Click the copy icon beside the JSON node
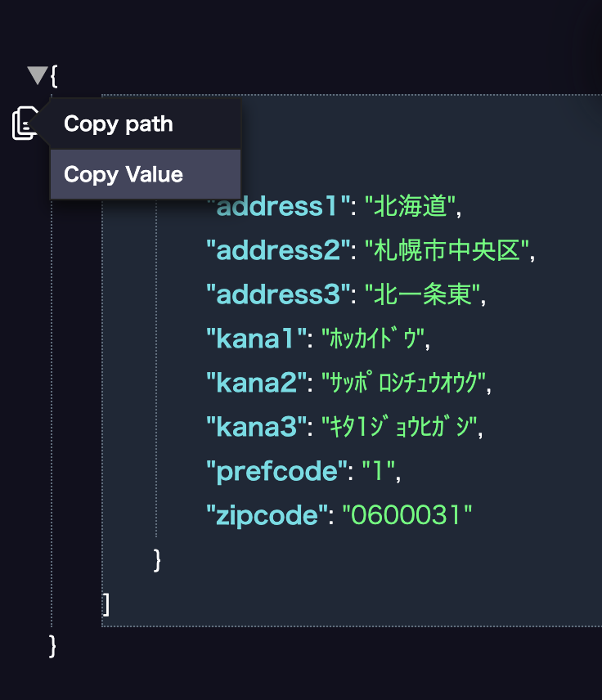This screenshot has height=700, width=602. point(24,123)
